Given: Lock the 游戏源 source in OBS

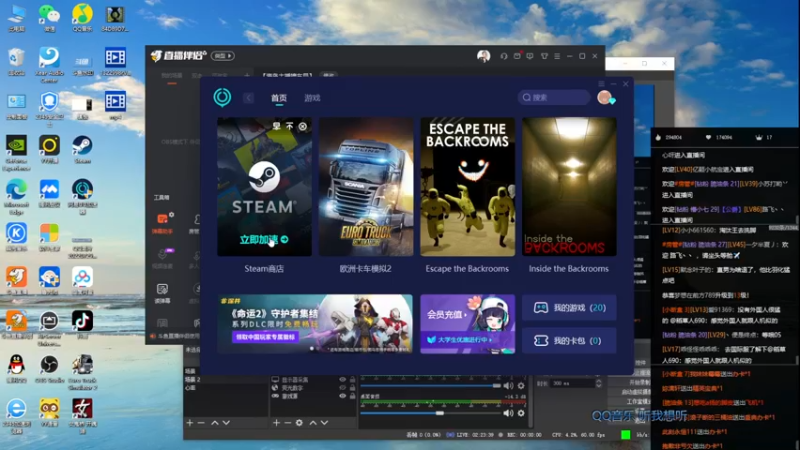Looking at the screenshot, I should [x=352, y=396].
